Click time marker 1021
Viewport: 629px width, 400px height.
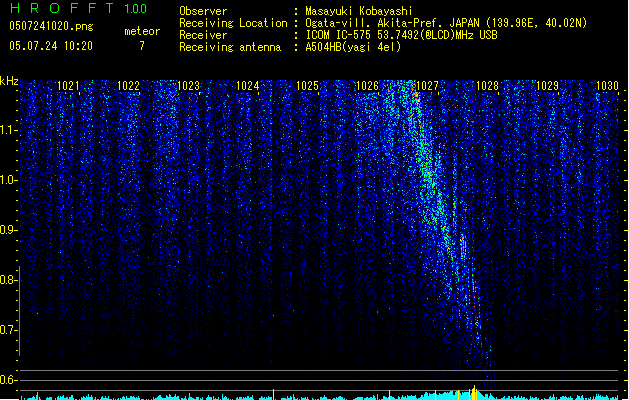point(68,86)
